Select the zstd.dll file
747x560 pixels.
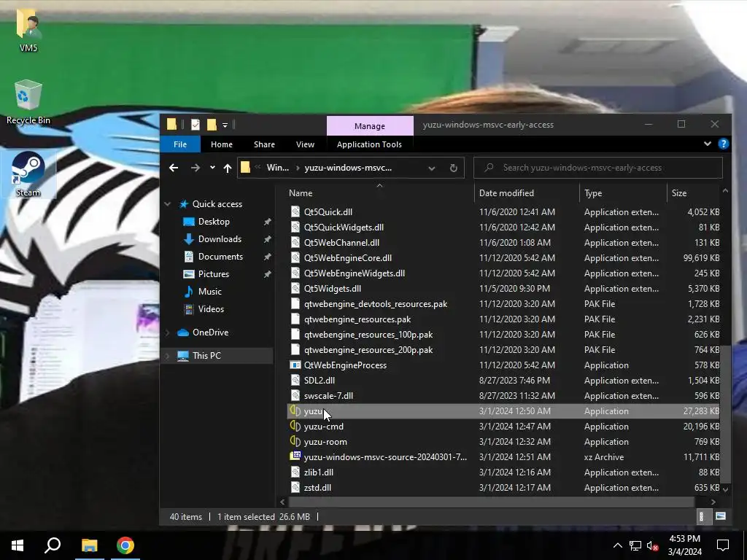317,488
